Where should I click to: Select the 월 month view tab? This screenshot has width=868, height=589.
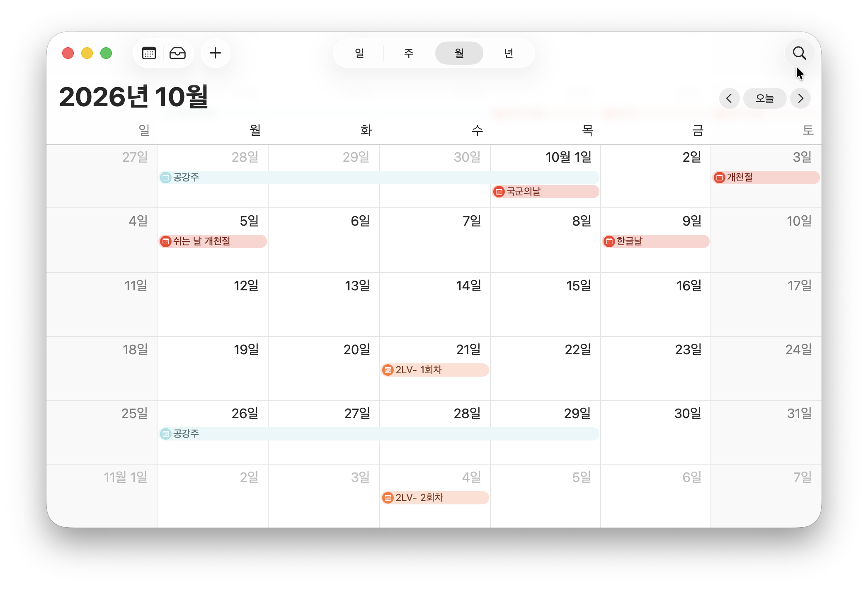click(459, 53)
